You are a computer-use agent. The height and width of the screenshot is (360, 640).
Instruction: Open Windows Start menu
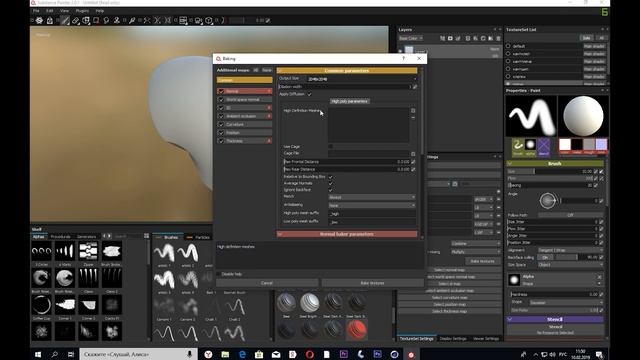[38, 354]
